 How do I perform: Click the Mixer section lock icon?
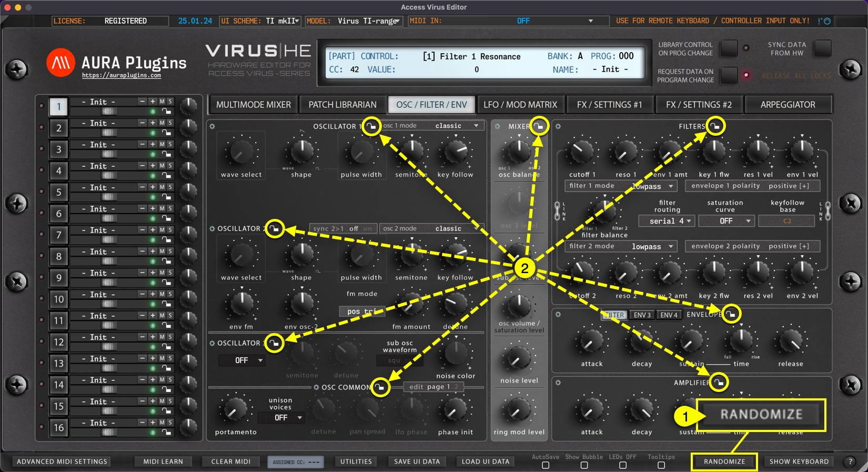tap(539, 126)
